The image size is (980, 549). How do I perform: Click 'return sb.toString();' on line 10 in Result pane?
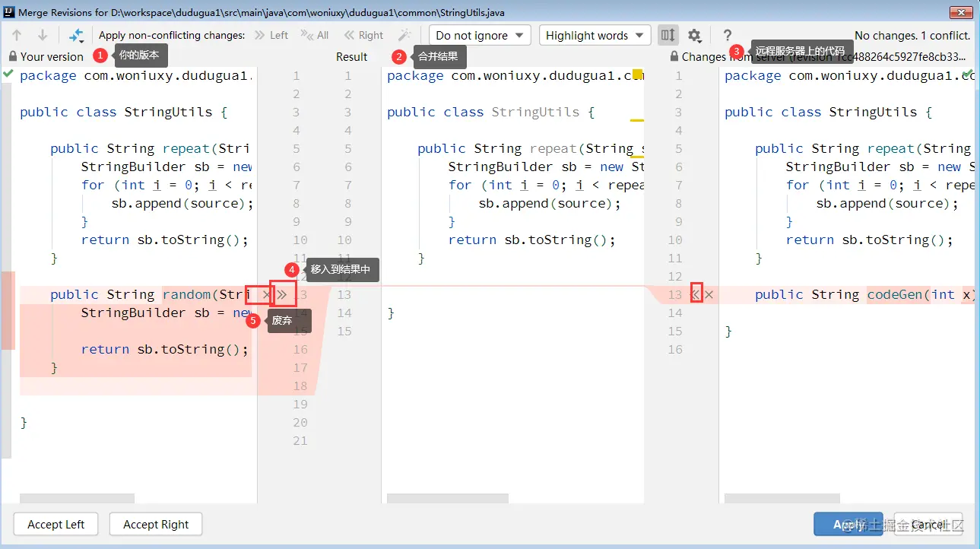(531, 240)
